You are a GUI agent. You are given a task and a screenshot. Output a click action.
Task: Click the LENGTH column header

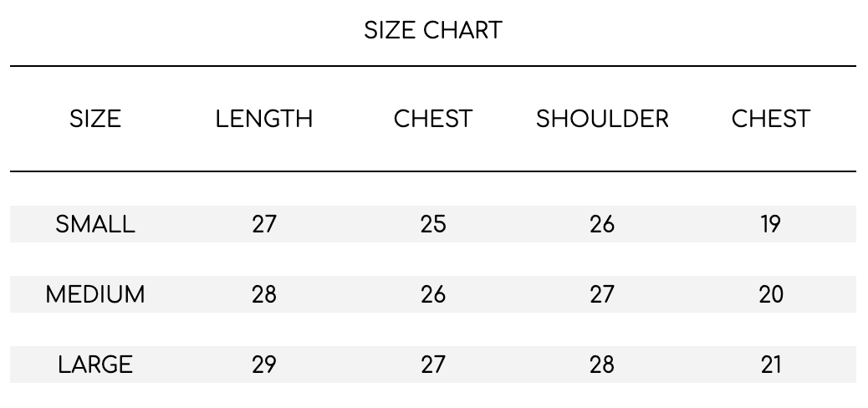coord(264,119)
